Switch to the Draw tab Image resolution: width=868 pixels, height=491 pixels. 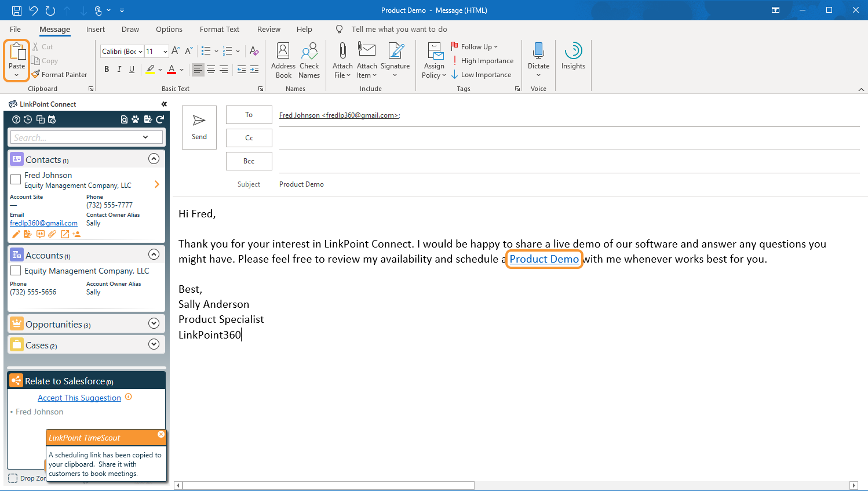tap(130, 29)
